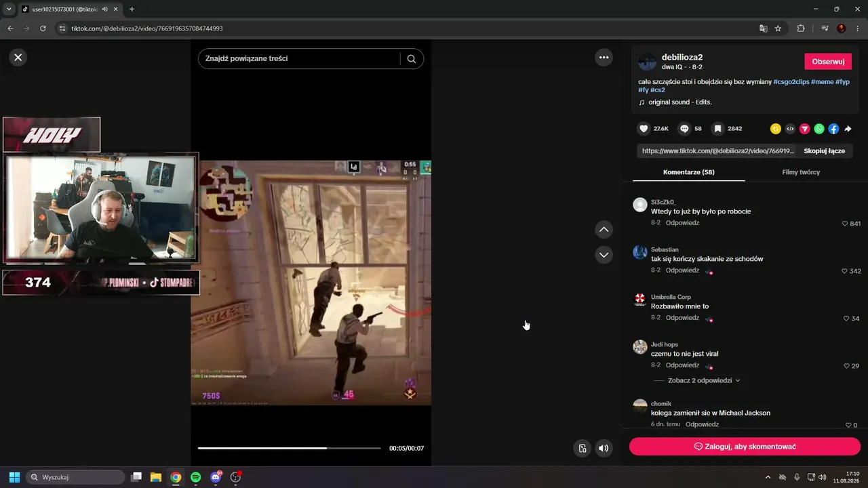Open comments via the speech bubble icon
This screenshot has height=488, width=868.
pos(685,129)
